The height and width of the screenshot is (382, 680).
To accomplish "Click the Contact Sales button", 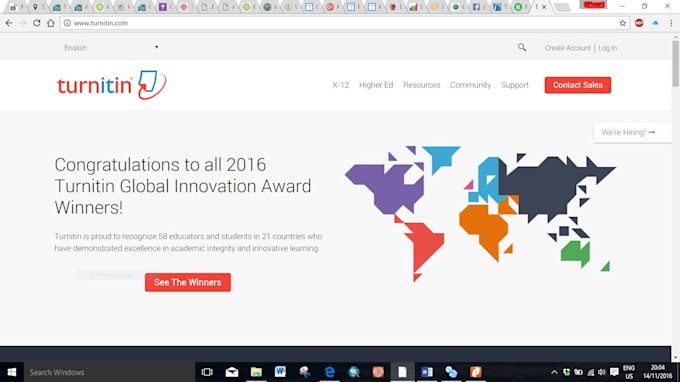I will tap(578, 85).
